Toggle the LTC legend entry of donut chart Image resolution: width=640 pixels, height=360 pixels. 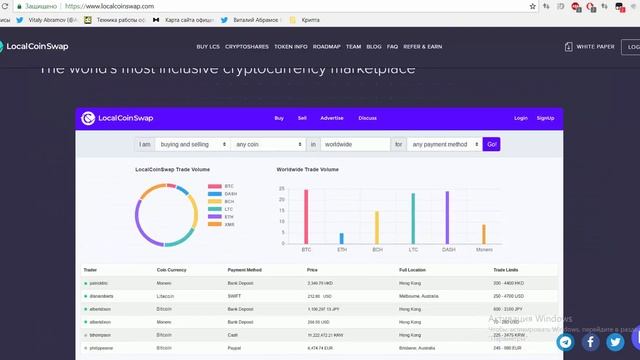click(x=220, y=209)
